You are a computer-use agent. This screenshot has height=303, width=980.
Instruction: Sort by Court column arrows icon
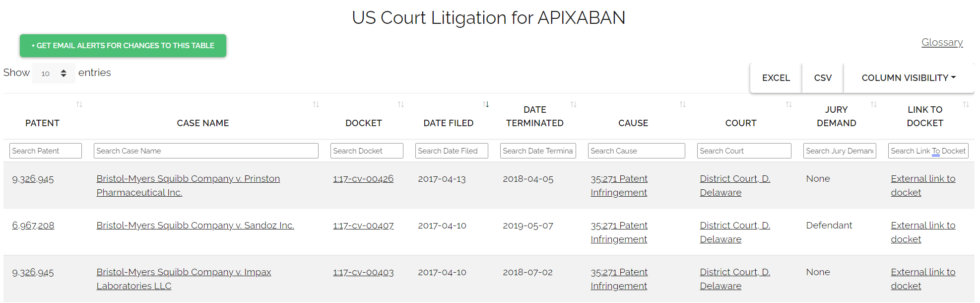point(789,104)
